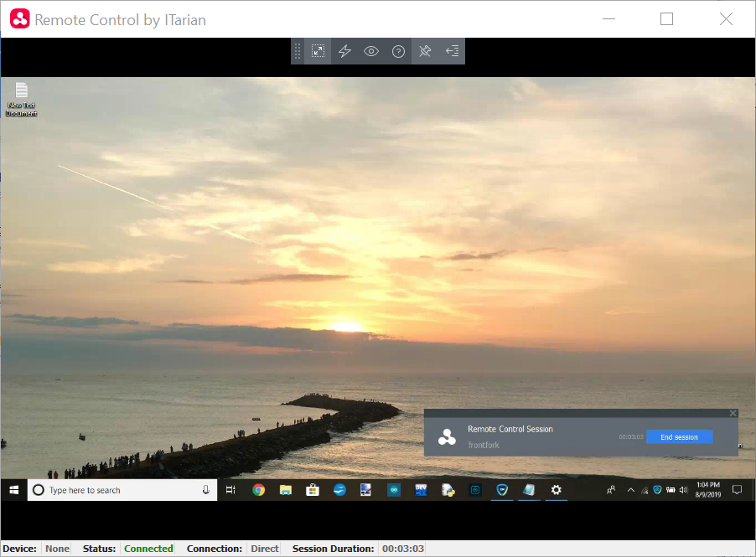The height and width of the screenshot is (557, 756).
Task: Click the Type here to search box
Action: click(122, 490)
